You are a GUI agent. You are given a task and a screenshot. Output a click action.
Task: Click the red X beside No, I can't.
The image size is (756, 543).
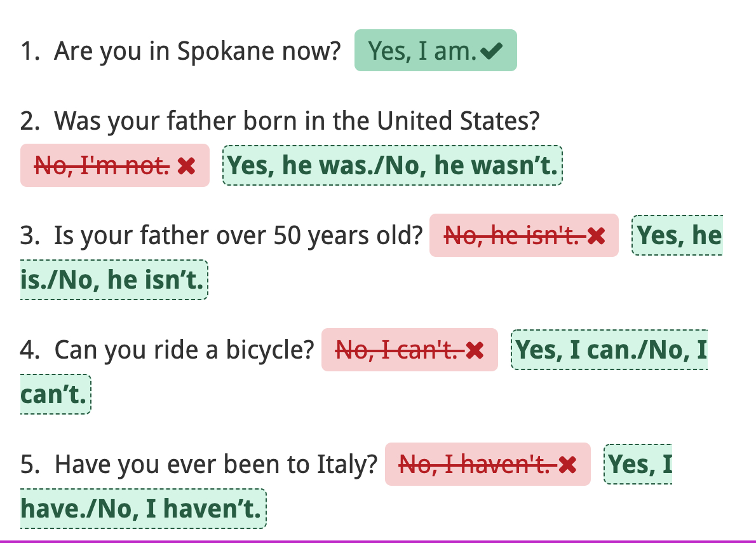pyautogui.click(x=475, y=350)
